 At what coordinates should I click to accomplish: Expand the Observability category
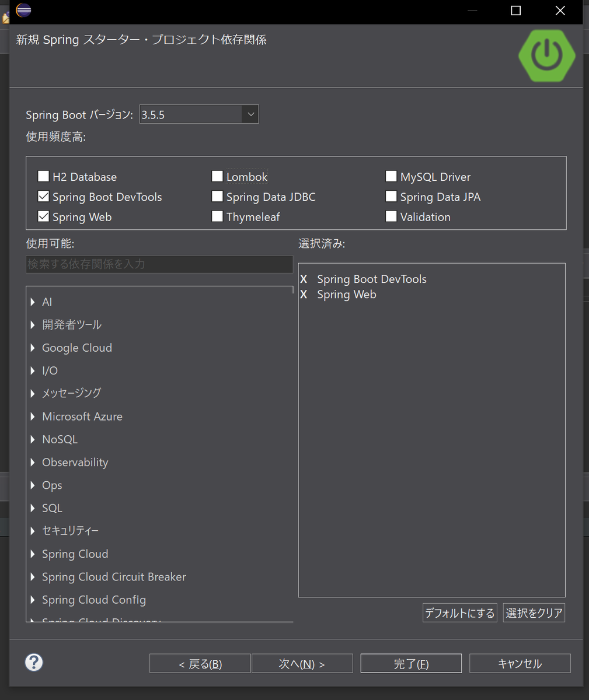[33, 463]
